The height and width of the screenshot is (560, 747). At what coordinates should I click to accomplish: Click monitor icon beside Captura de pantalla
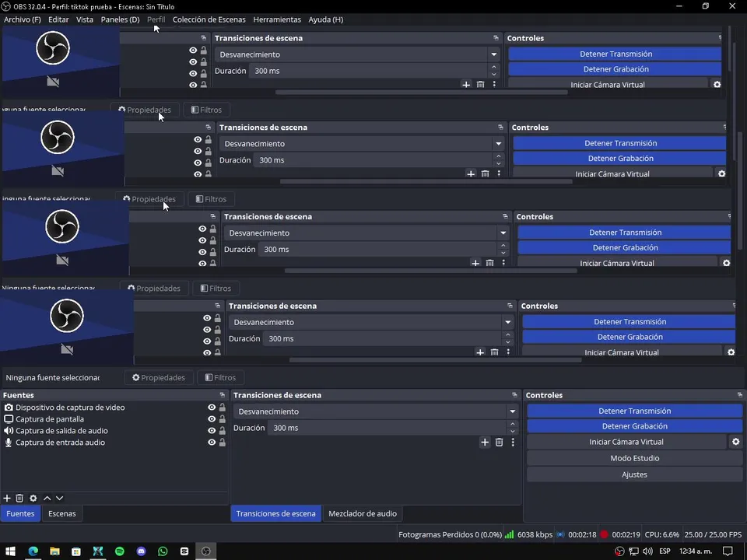9,419
